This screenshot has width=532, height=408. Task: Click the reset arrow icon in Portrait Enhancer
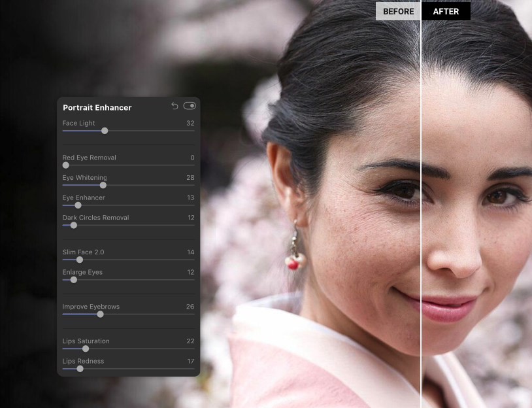click(x=175, y=106)
